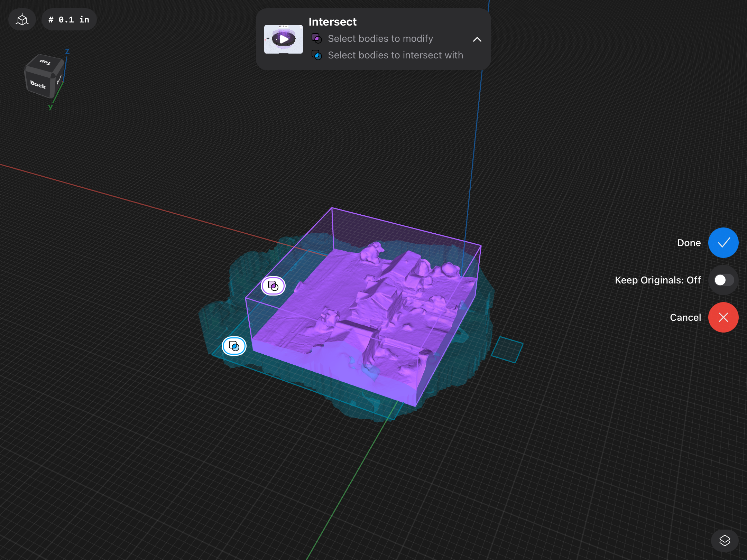Click the Done text label
The width and height of the screenshot is (747, 560).
pos(689,243)
